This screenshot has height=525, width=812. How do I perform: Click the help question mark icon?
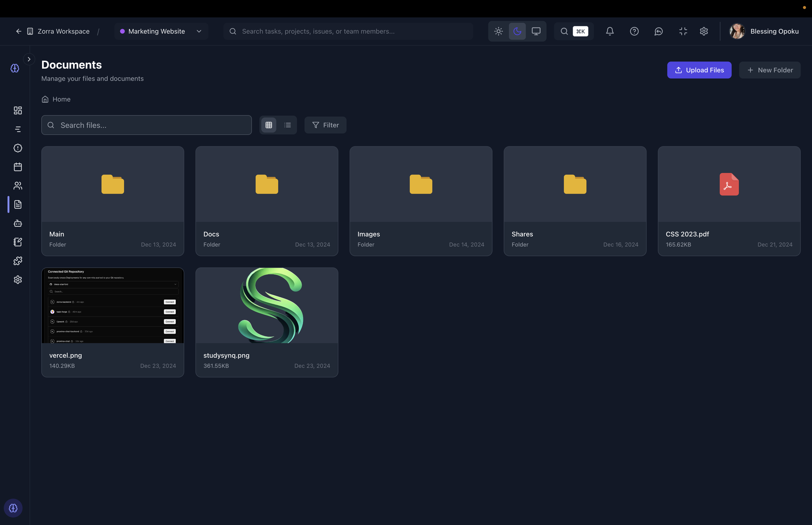coord(634,31)
